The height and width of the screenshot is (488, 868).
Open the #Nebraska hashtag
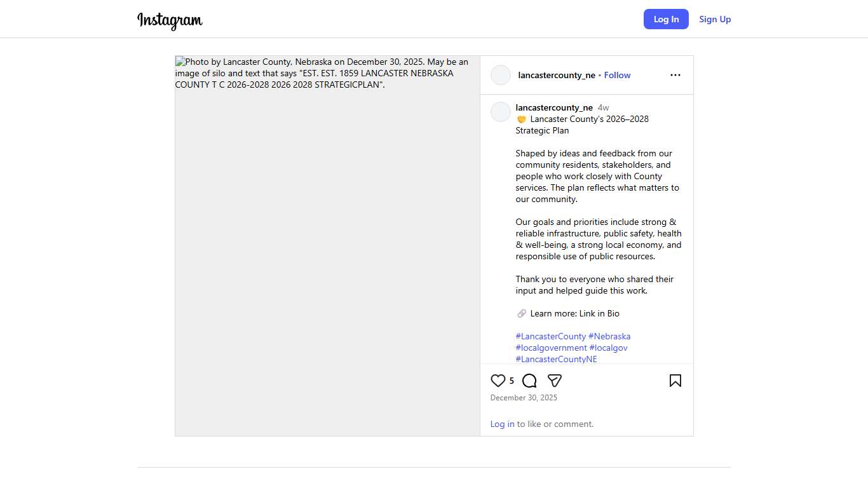tap(609, 336)
